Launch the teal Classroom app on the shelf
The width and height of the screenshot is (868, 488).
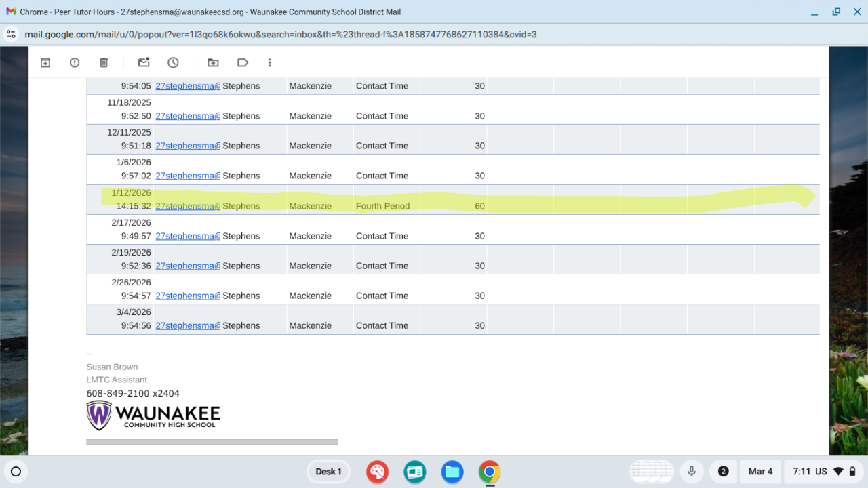pos(414,472)
